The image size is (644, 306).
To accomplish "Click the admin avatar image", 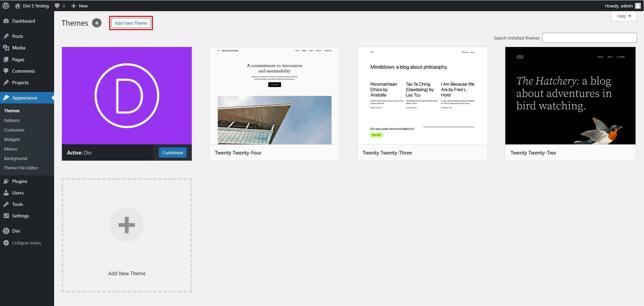I will click(638, 6).
